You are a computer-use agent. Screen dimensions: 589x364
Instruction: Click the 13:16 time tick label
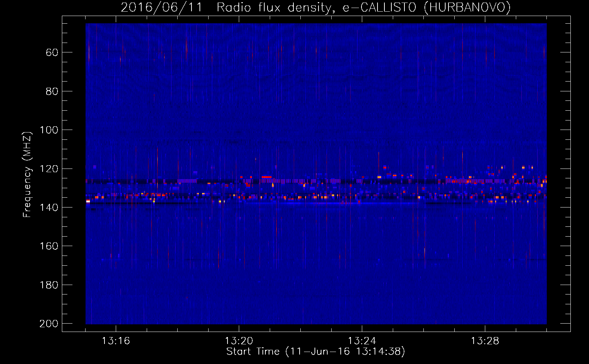[116, 341]
